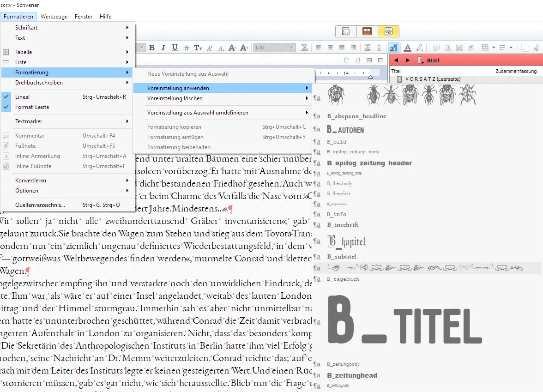
Task: Click the text color icon
Action: coord(408,48)
